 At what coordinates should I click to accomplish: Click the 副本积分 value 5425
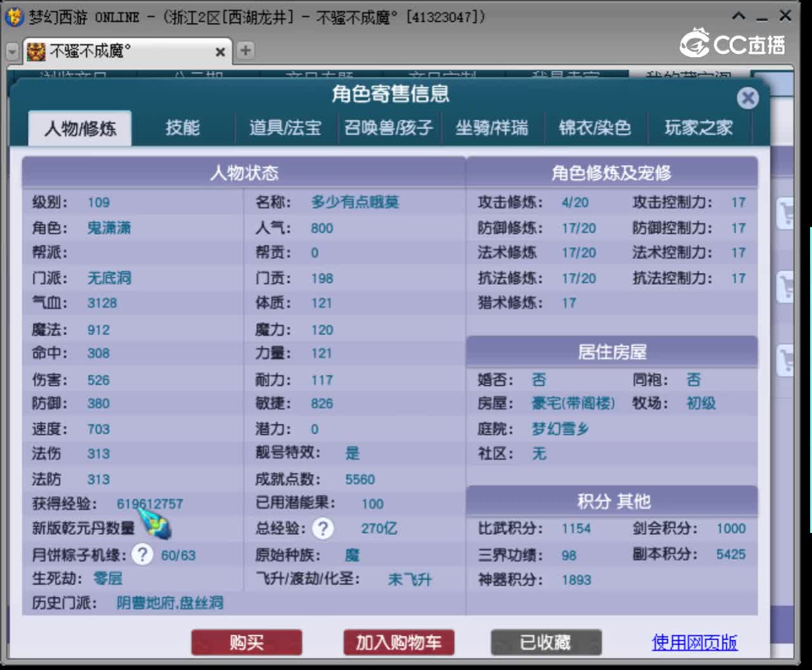coord(731,555)
